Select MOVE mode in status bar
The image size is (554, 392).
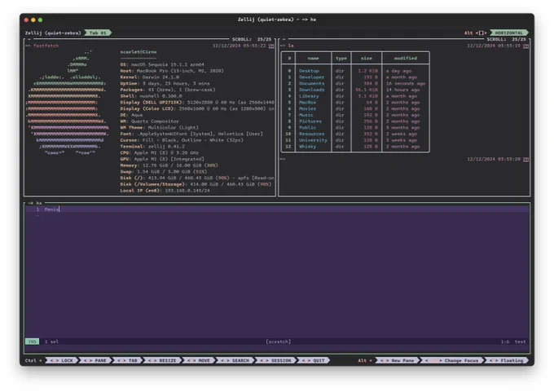pos(199,360)
